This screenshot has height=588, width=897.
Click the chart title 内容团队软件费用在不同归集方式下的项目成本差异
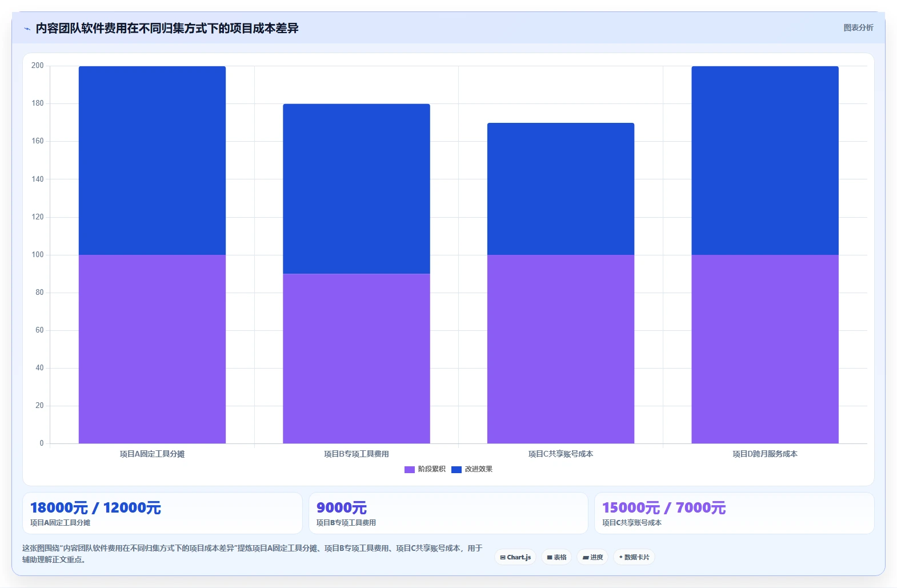167,28
